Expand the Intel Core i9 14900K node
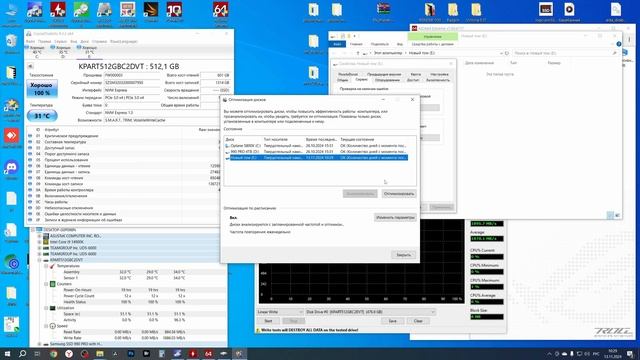The height and width of the screenshot is (360, 640). pos(40,242)
